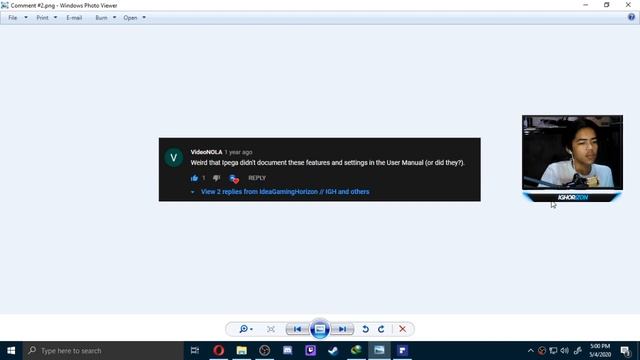Delete the current photo
The width and height of the screenshot is (640, 360).
402,329
